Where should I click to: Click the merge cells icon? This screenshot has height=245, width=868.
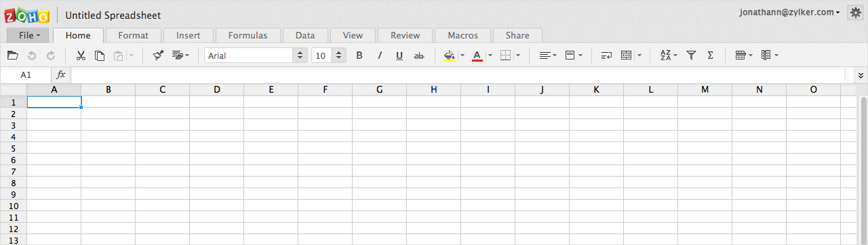point(627,55)
